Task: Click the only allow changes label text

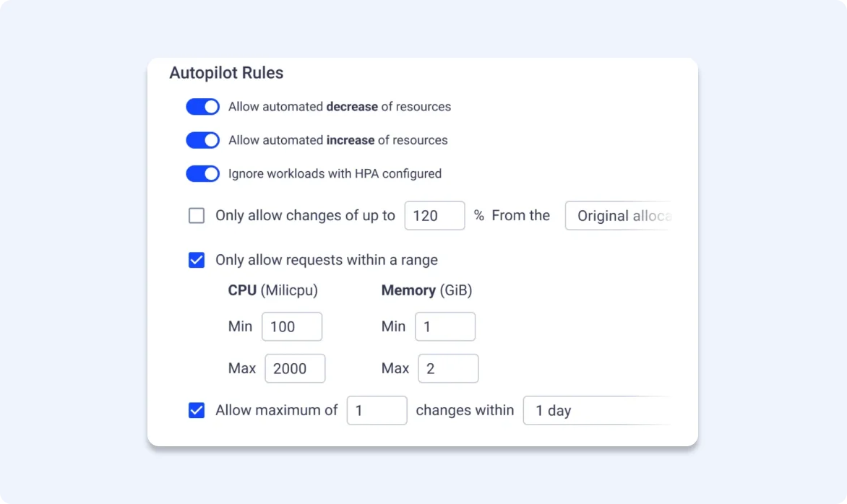Action: click(305, 215)
